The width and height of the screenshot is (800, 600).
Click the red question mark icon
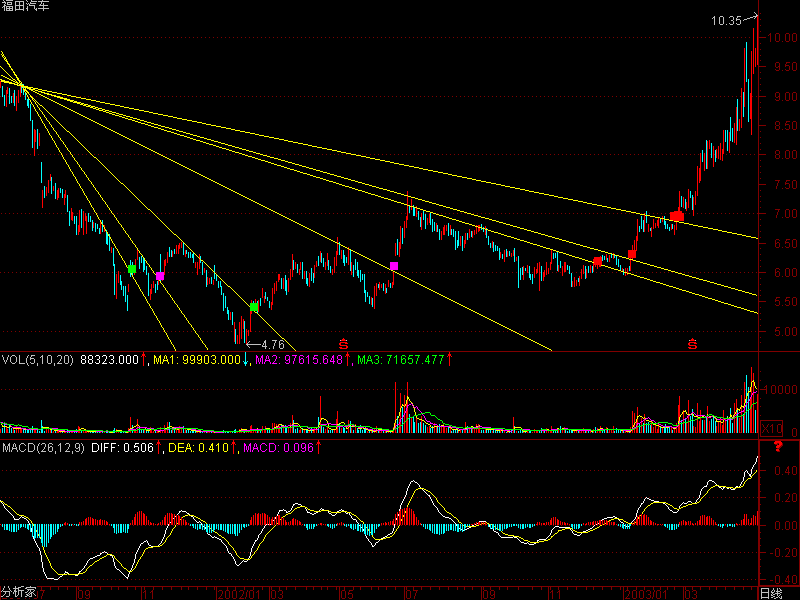[778, 446]
